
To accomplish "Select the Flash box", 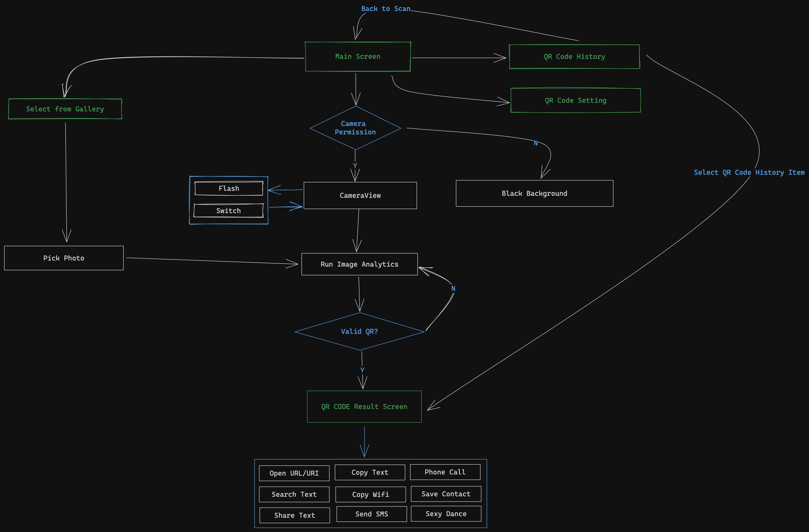I will click(229, 189).
